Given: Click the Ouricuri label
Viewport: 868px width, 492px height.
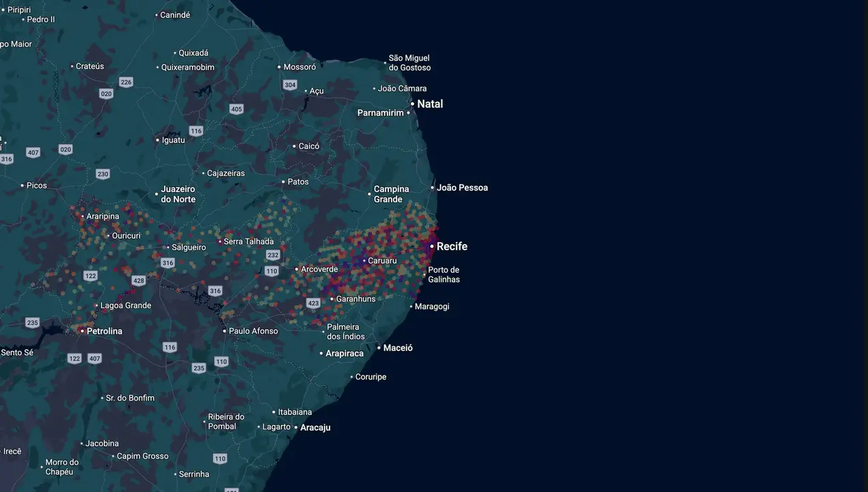Looking at the screenshot, I should tap(126, 235).
